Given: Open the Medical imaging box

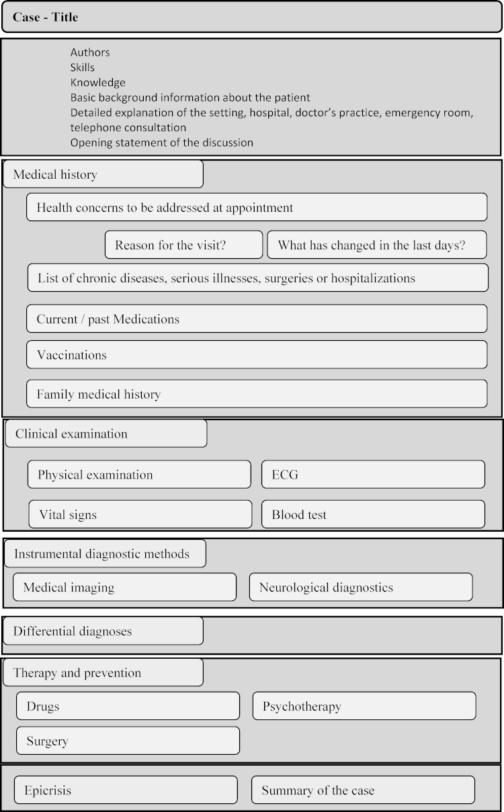Looking at the screenshot, I should pos(124,587).
